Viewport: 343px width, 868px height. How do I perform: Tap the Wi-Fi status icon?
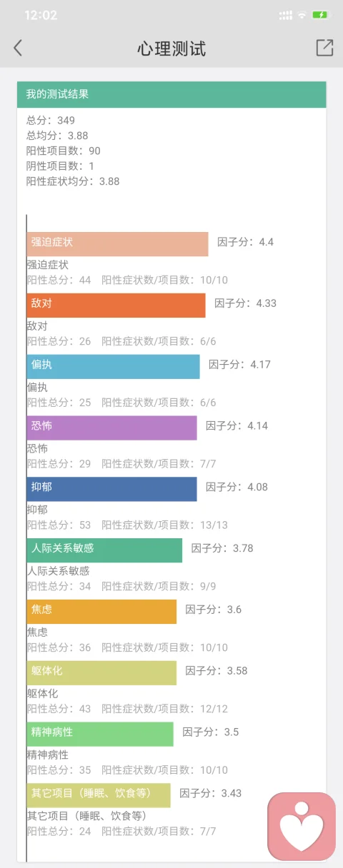pyautogui.click(x=302, y=15)
